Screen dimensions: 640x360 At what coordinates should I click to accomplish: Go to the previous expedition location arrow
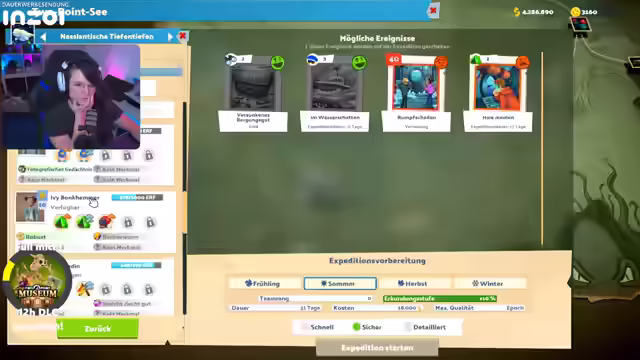click(x=43, y=37)
